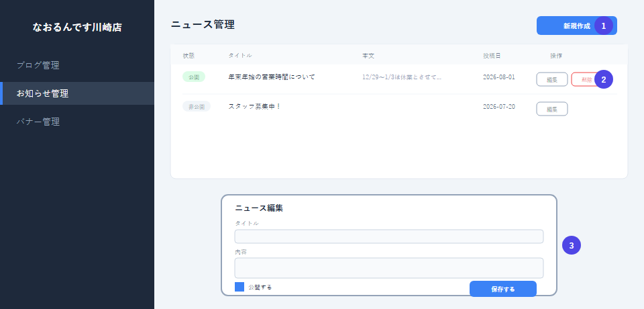This screenshot has width=644, height=309.
Task: Click the 公開 status badge
Action: [x=193, y=77]
